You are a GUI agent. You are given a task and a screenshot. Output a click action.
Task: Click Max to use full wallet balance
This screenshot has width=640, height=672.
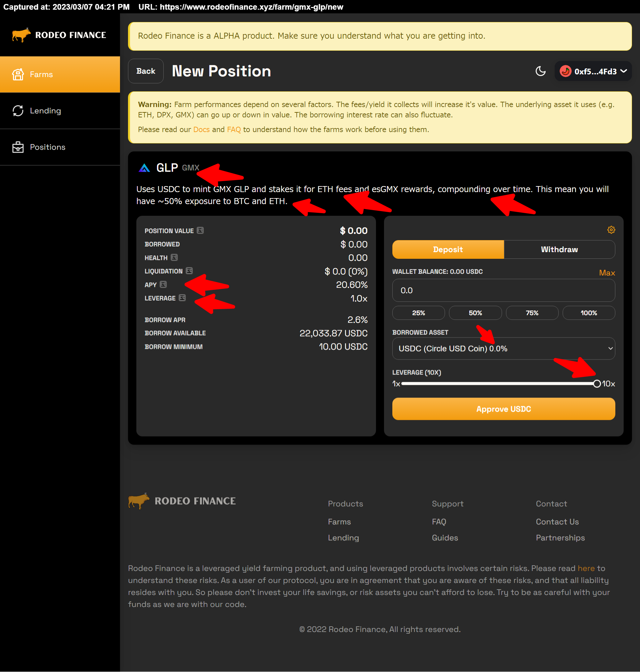click(x=607, y=273)
